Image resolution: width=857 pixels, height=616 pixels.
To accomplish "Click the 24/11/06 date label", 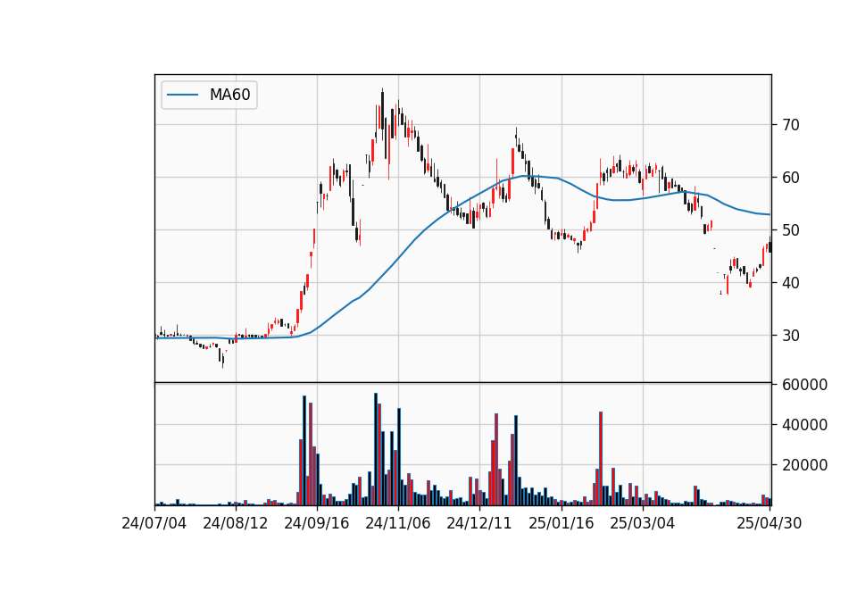I will 398,523.
